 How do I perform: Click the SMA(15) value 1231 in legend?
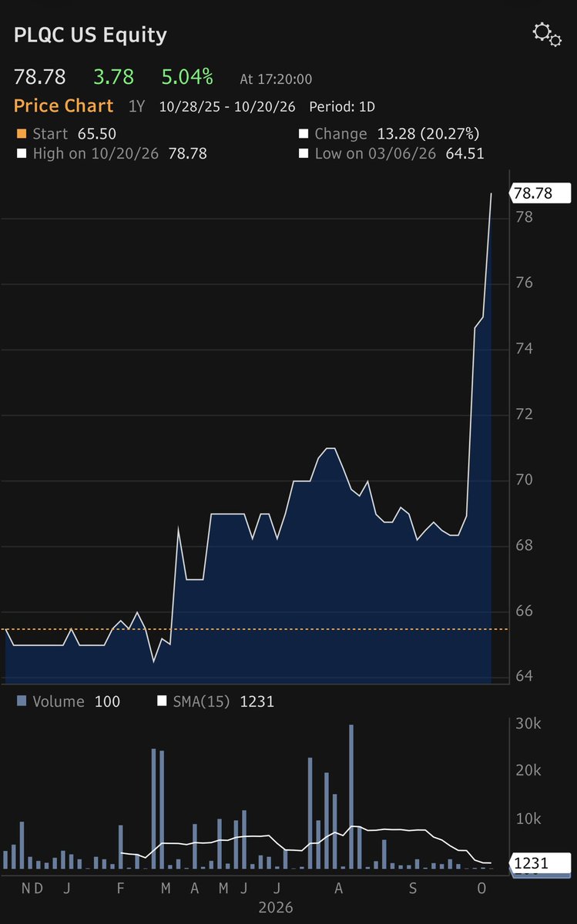point(257,701)
